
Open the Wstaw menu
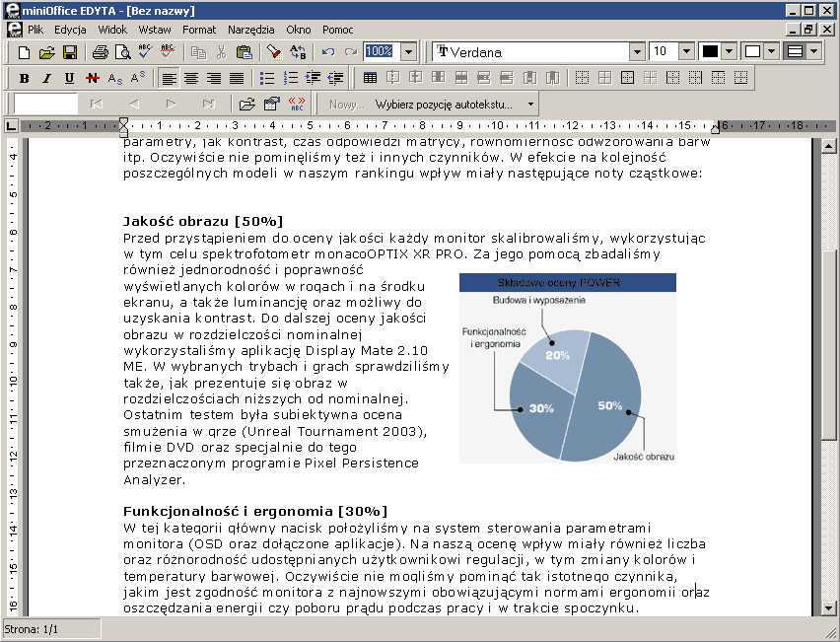[155, 30]
